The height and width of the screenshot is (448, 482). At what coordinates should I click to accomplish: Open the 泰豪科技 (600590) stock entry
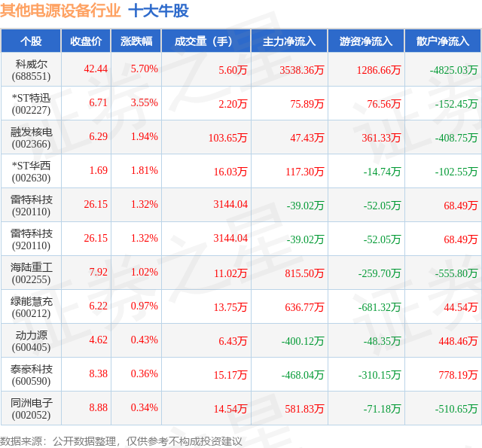point(31,374)
